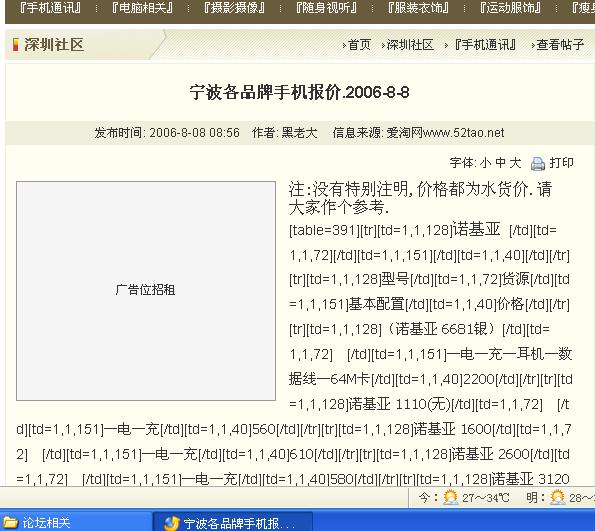This screenshot has height=531, width=595.
Task: Set font size to 大
Action: pos(515,163)
